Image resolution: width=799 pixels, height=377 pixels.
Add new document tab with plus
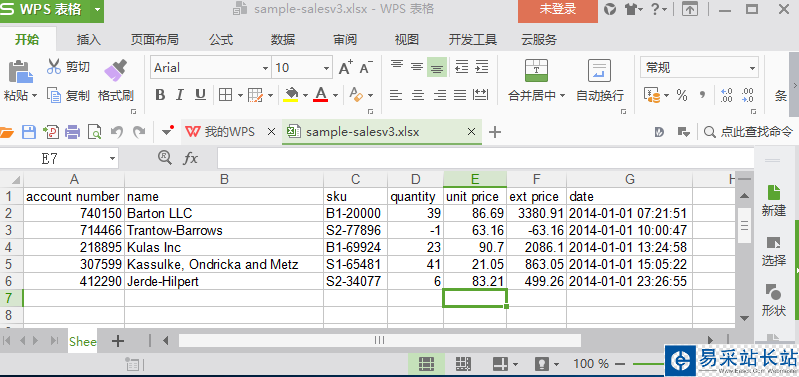coord(494,132)
